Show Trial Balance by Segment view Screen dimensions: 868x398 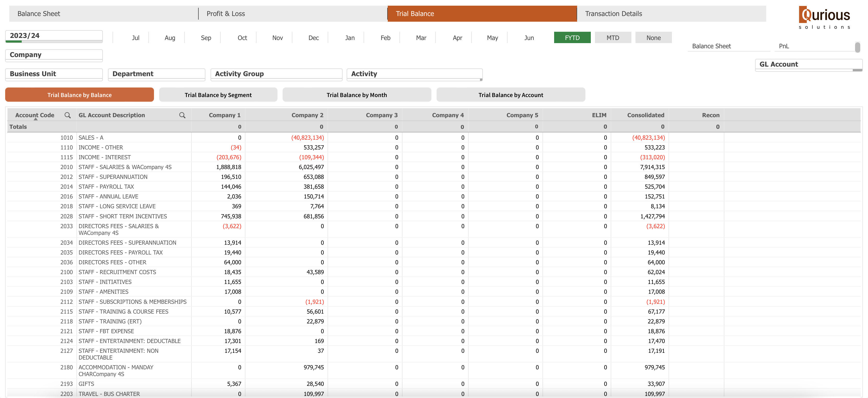pos(218,95)
